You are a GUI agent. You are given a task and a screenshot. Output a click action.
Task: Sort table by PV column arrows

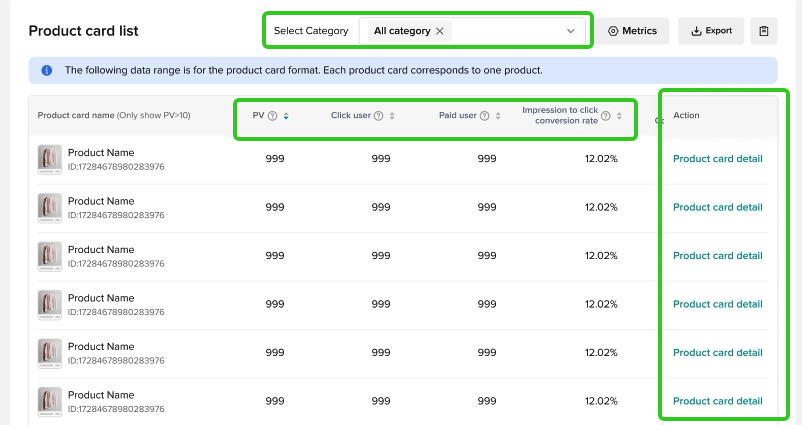286,116
